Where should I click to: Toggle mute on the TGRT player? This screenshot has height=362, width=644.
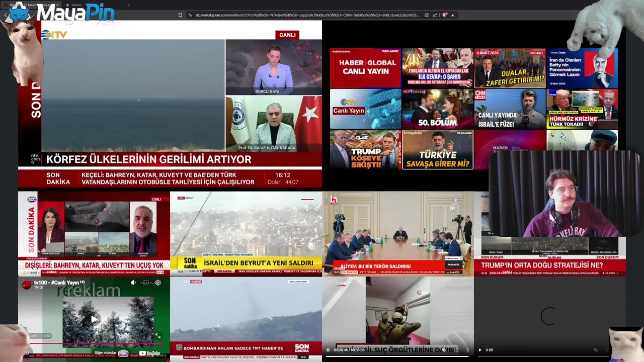coord(443,350)
